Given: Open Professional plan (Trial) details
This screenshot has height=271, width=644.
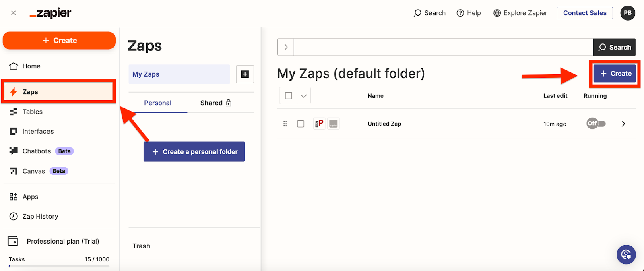Looking at the screenshot, I should point(63,241).
